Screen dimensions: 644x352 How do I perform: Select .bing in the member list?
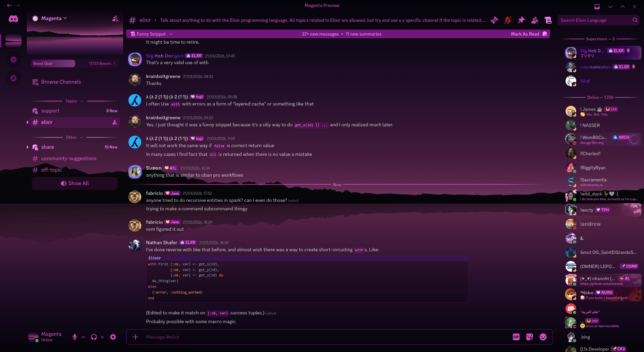coord(602,337)
